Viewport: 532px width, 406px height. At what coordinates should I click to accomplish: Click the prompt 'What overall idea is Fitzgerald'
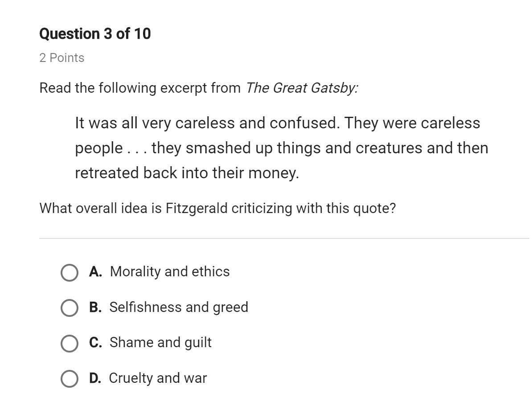[217, 208]
